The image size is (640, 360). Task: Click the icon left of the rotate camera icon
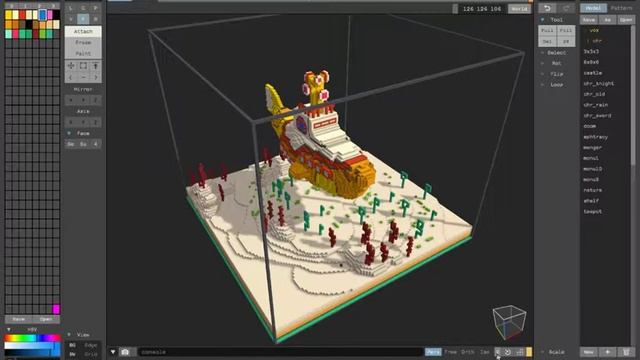tap(498, 352)
